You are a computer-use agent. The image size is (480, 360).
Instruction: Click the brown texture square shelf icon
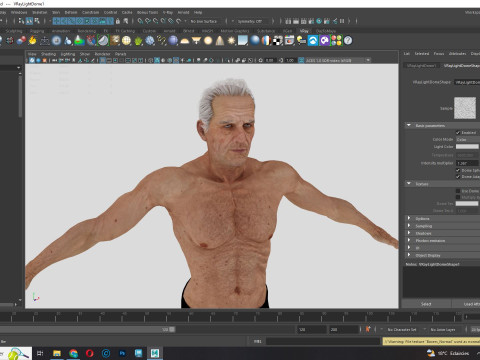[115, 41]
